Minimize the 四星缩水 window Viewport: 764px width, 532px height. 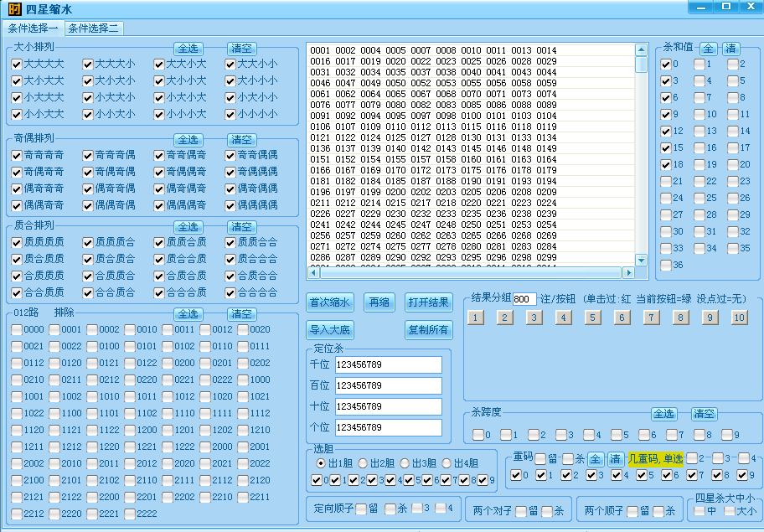[x=702, y=7]
